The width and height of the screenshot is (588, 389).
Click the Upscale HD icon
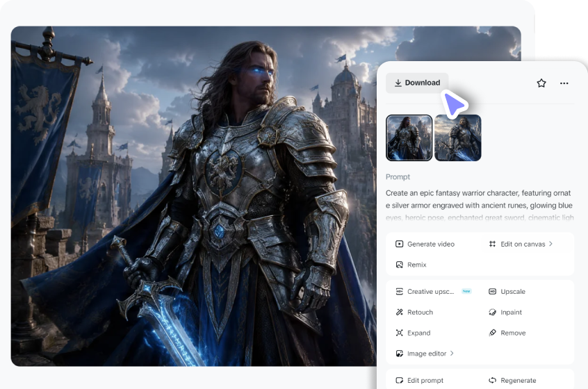pyautogui.click(x=492, y=292)
